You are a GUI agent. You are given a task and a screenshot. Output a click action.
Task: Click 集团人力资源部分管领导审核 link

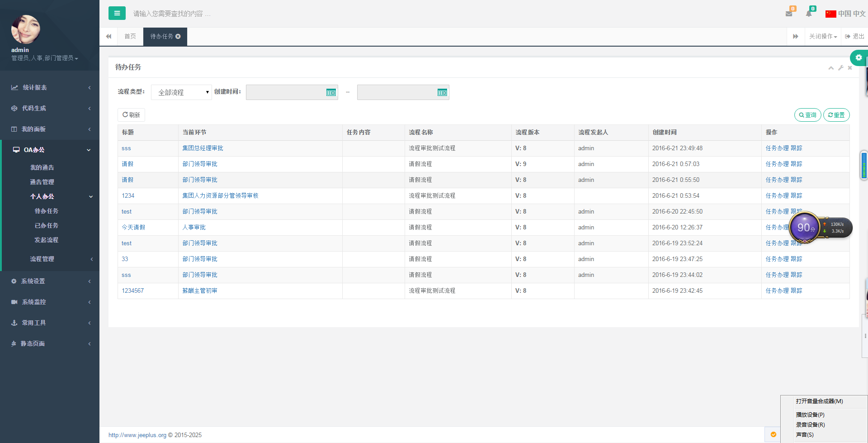click(220, 195)
